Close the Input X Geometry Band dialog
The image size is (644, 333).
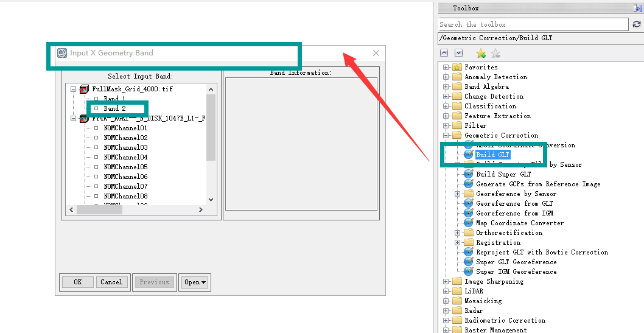coord(376,53)
